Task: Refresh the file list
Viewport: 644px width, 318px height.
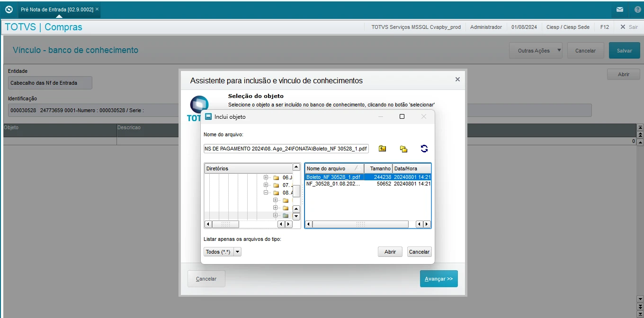Action: point(424,149)
